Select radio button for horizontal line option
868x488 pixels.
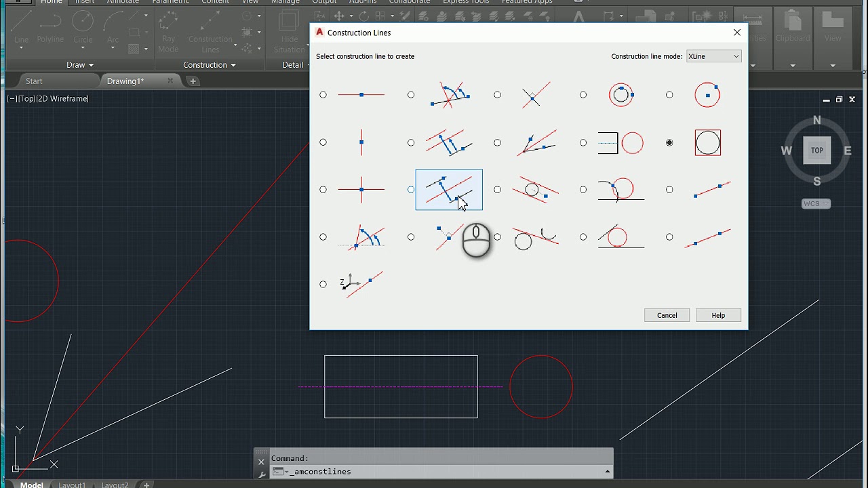click(323, 95)
